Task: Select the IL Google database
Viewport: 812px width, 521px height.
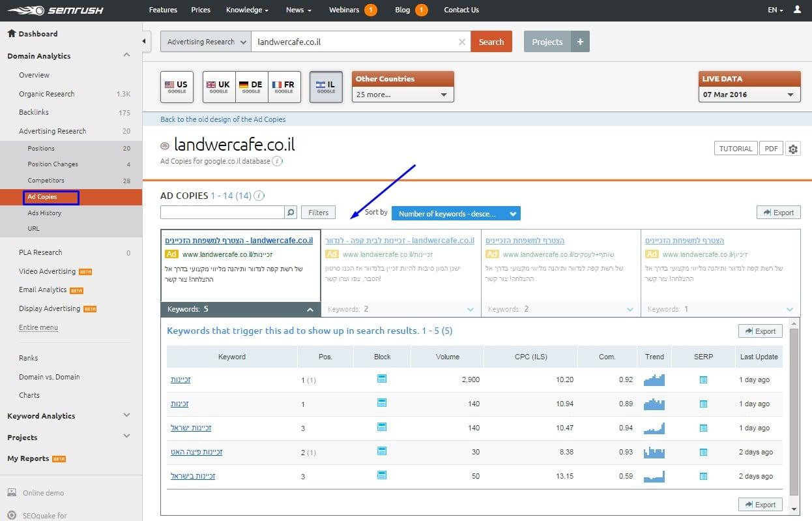Action: pos(326,87)
